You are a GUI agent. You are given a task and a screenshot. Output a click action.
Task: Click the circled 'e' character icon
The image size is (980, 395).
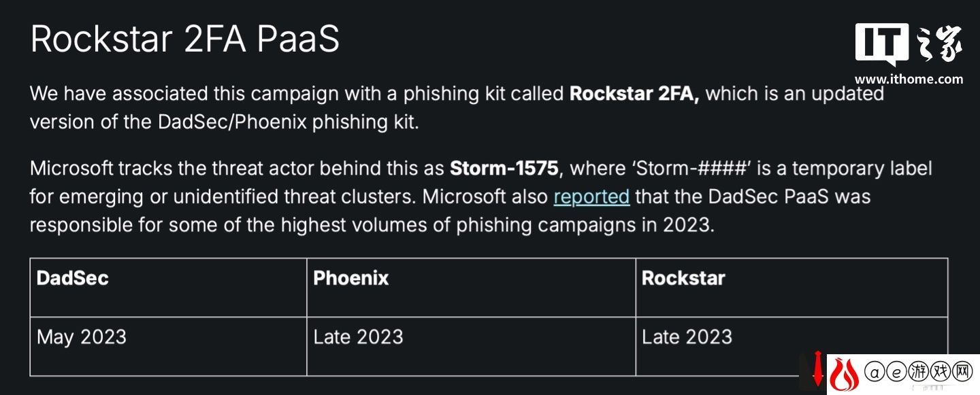896,373
